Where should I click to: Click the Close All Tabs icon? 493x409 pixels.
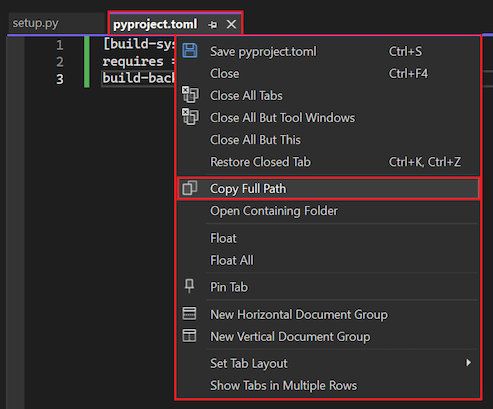(x=190, y=95)
